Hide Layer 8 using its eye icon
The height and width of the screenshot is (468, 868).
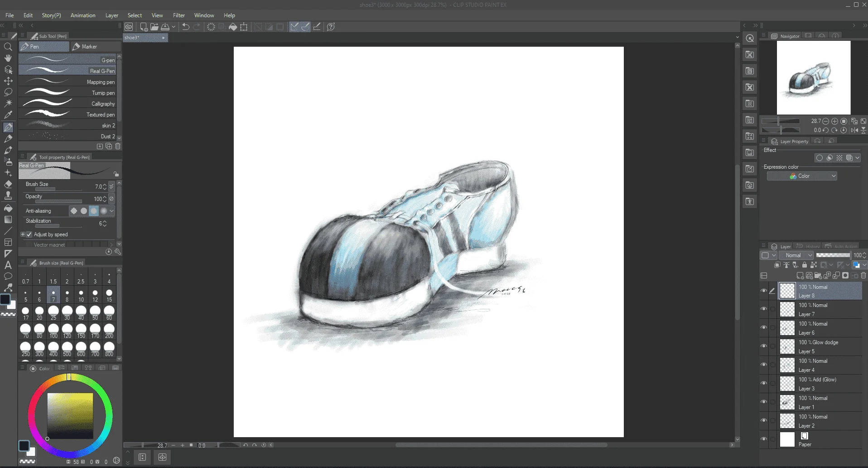click(x=764, y=291)
